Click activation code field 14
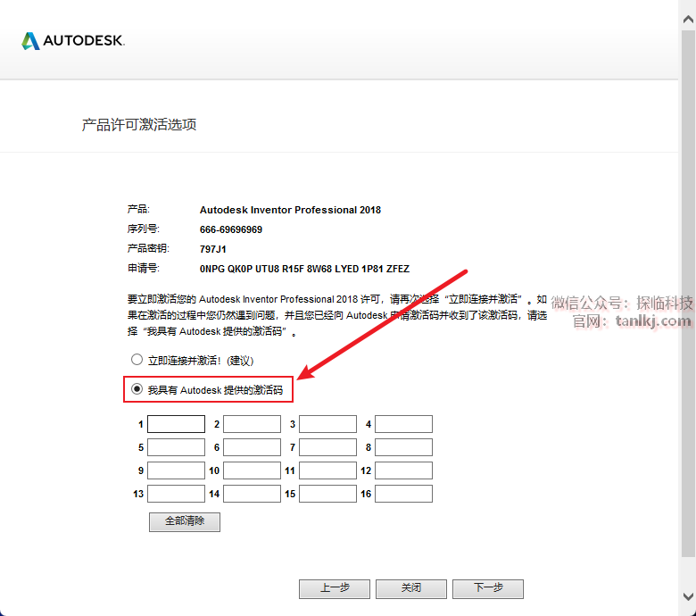 click(x=253, y=494)
